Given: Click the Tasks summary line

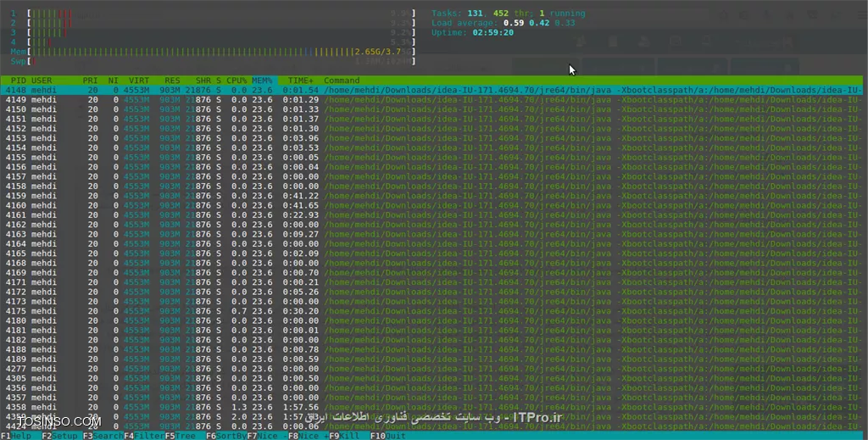Looking at the screenshot, I should click(x=509, y=14).
